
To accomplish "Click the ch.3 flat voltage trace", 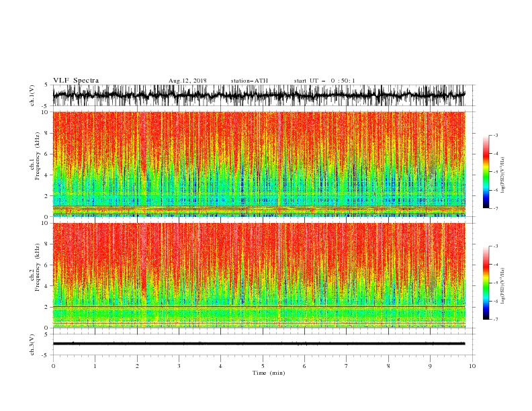I will point(259,344).
